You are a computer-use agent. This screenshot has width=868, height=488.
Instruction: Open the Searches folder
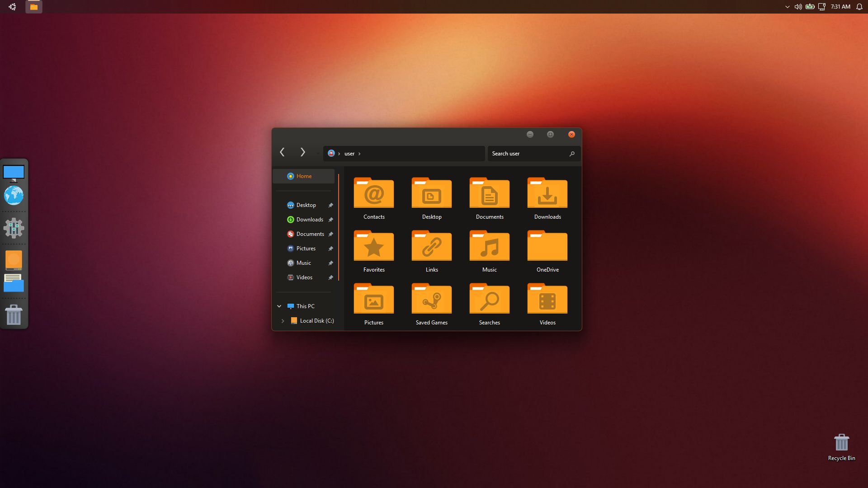tap(489, 299)
